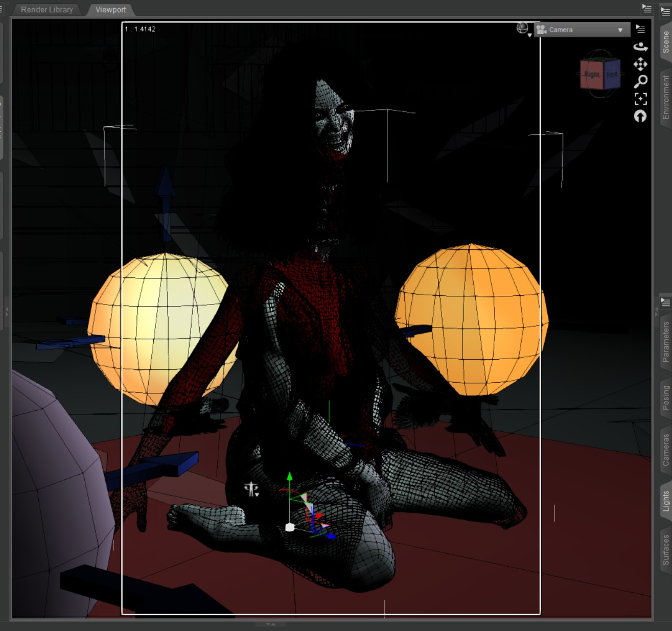Open the Parameters side tab
Screen dimensions: 672x631
[665, 342]
